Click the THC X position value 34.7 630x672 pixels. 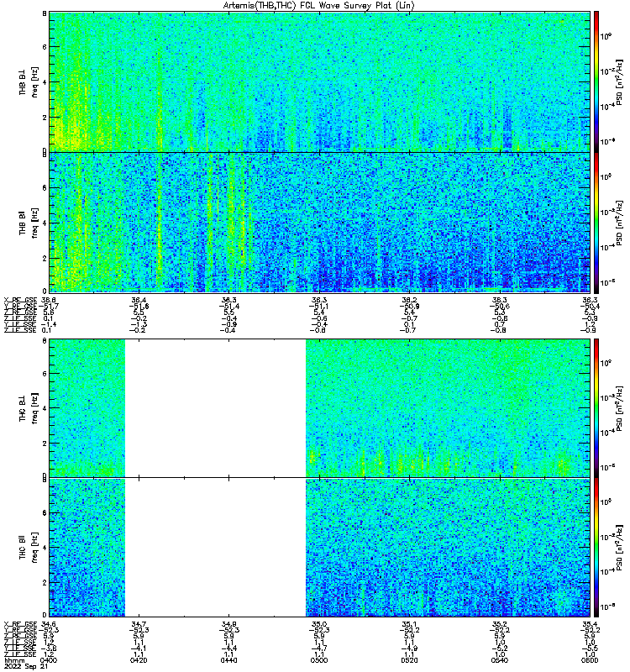coord(139,624)
